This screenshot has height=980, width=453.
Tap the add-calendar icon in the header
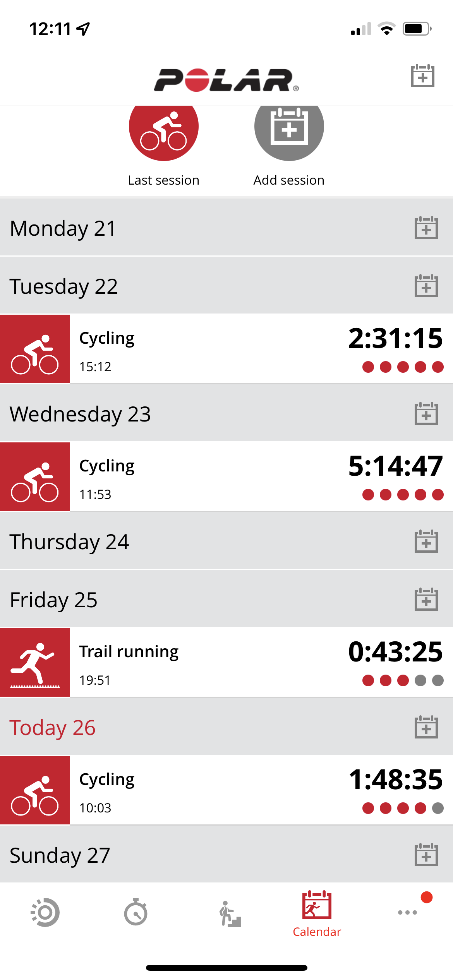coord(422,76)
